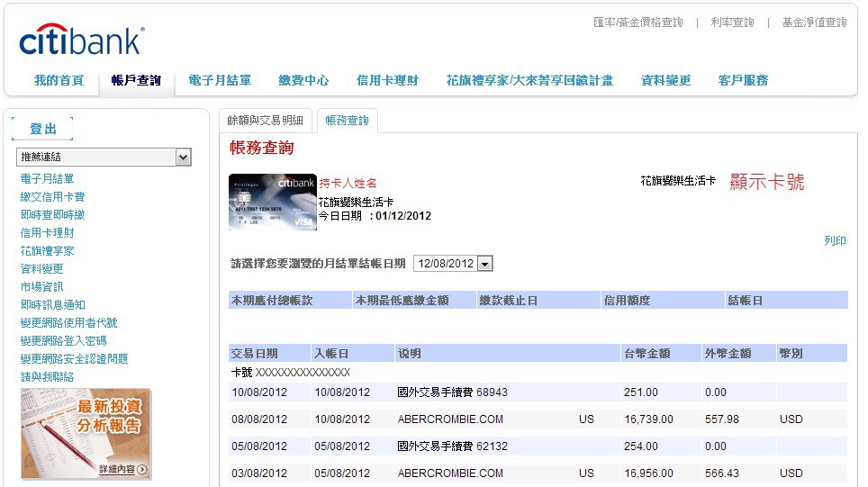Click the 最新投資分析報告 banner
This screenshot has height=487, width=868.
coord(86,434)
